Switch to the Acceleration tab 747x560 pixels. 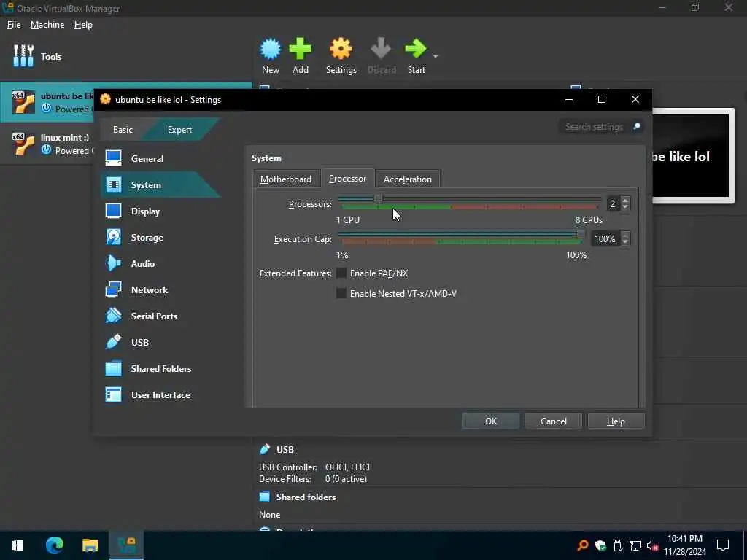click(x=407, y=179)
